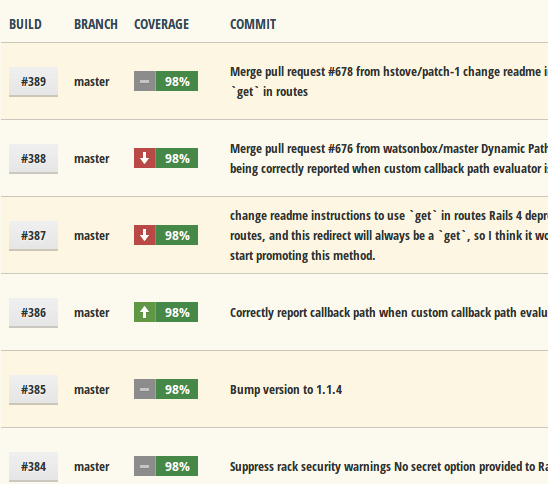Open build #385

34,389
